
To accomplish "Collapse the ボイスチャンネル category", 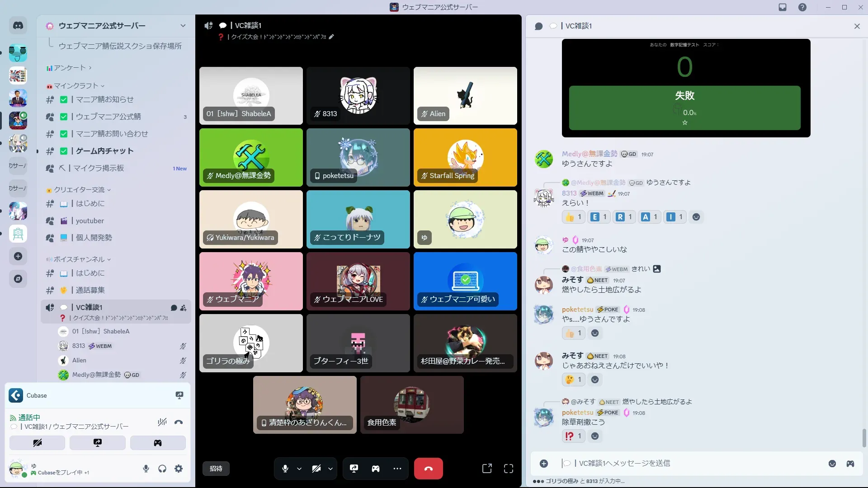I will (x=80, y=259).
